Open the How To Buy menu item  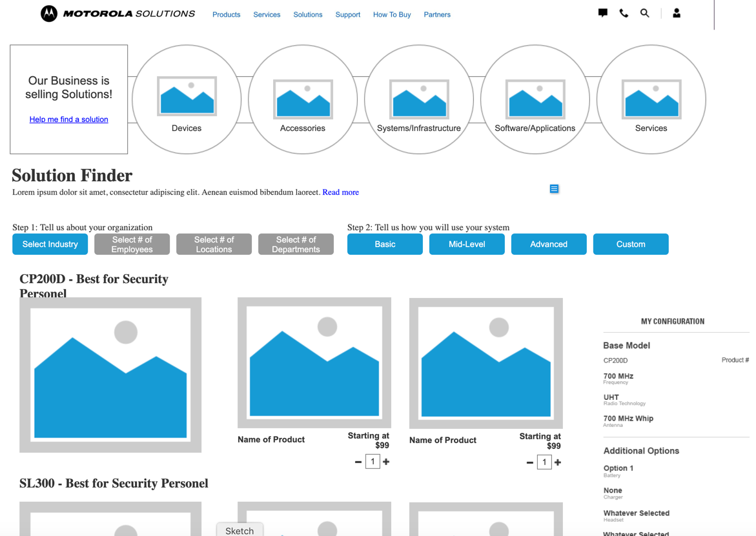click(392, 14)
